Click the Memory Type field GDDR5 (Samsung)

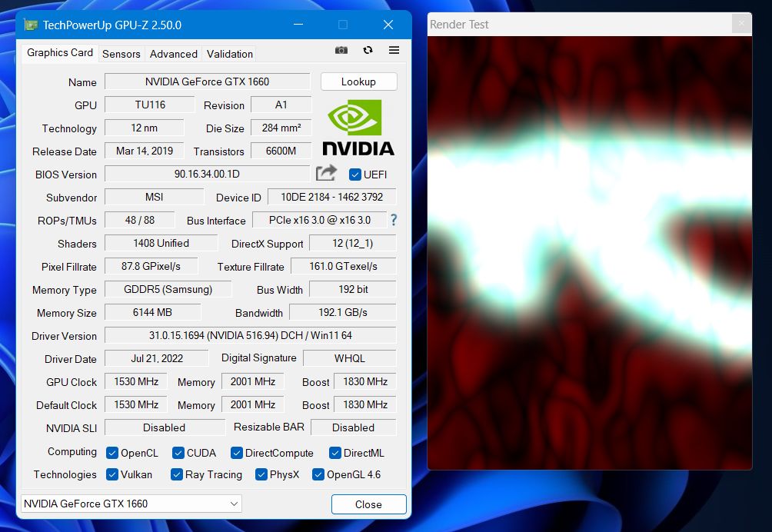tap(168, 289)
